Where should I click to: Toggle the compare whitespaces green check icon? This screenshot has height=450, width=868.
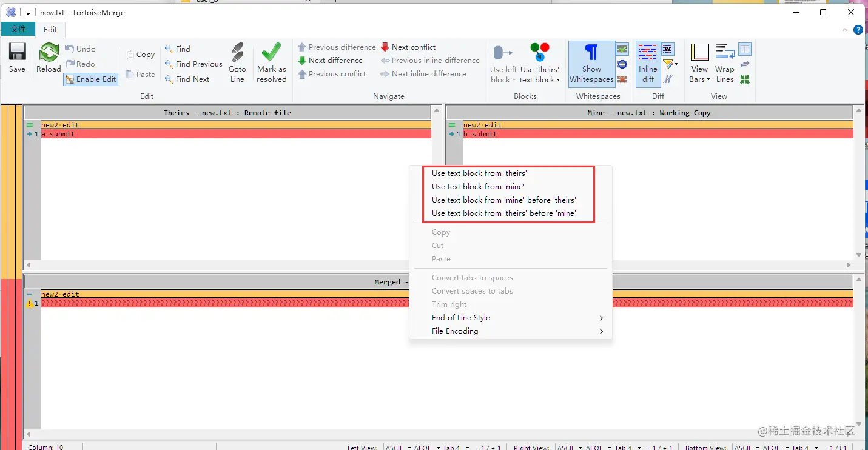click(622, 49)
